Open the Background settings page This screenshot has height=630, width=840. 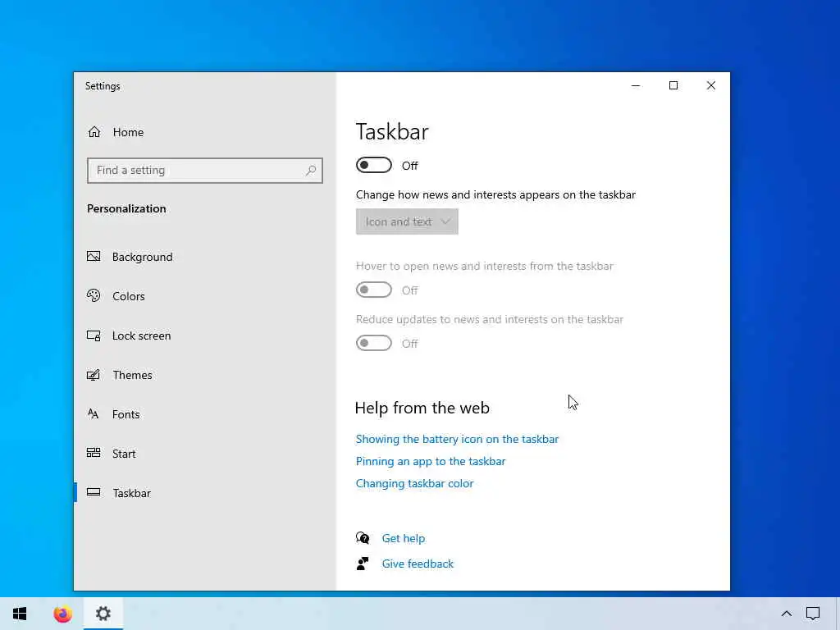(x=204, y=257)
